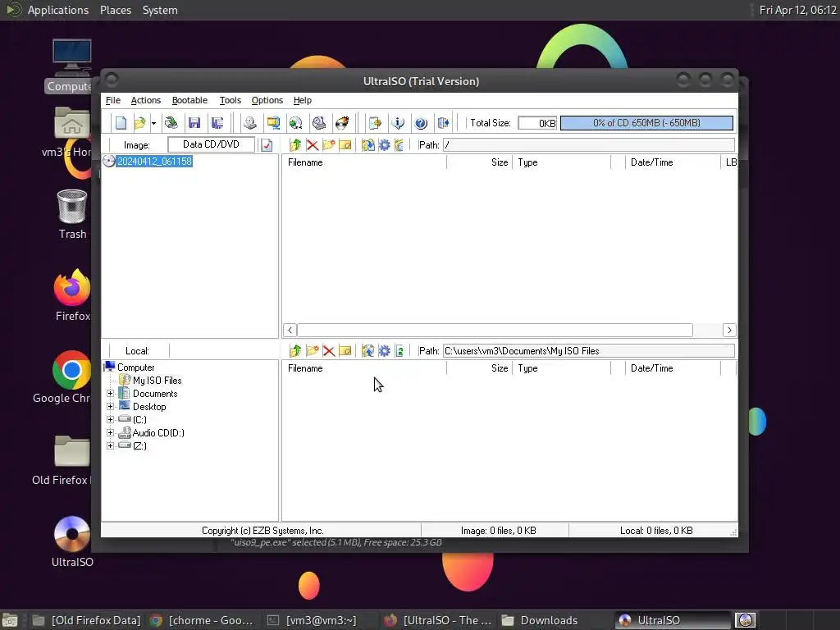Select My ISO Files in local tree
The width and height of the screenshot is (840, 630).
[157, 381]
